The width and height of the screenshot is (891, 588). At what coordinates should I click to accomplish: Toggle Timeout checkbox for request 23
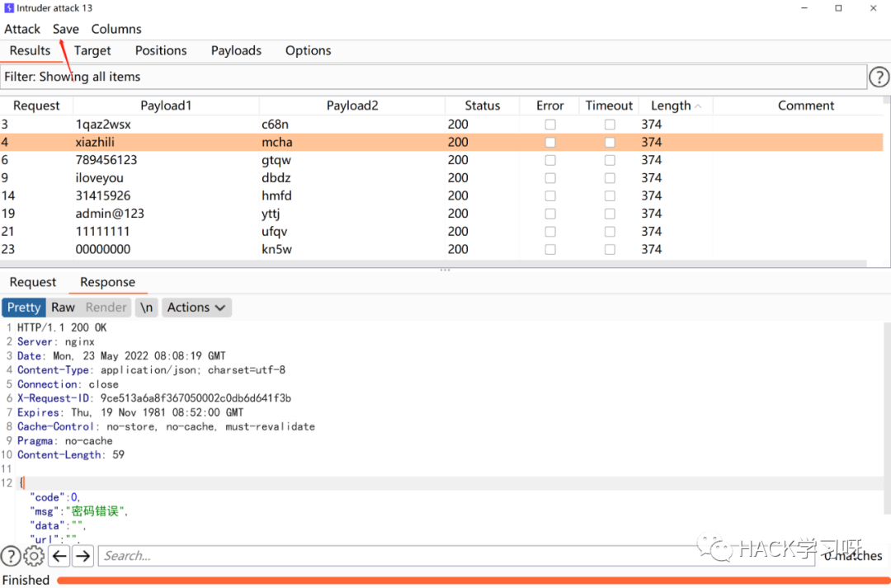610,249
